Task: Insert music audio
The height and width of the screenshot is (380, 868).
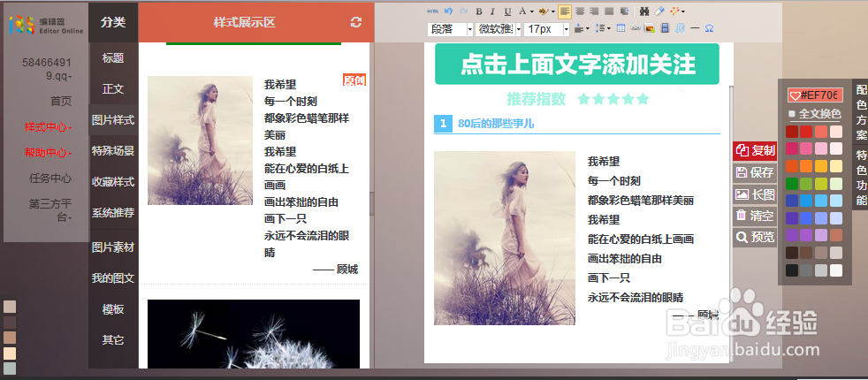Action: [x=680, y=28]
